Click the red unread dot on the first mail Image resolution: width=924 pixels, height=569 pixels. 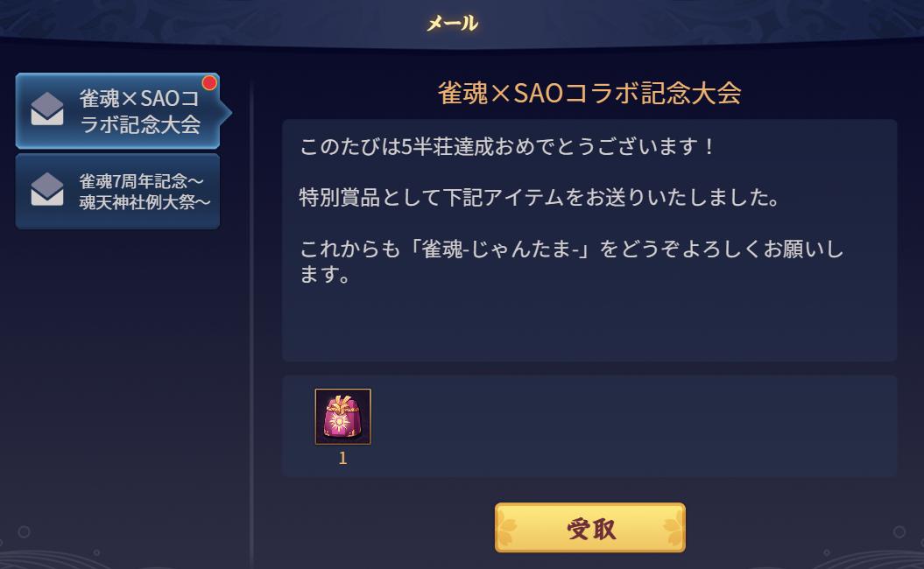tap(209, 82)
